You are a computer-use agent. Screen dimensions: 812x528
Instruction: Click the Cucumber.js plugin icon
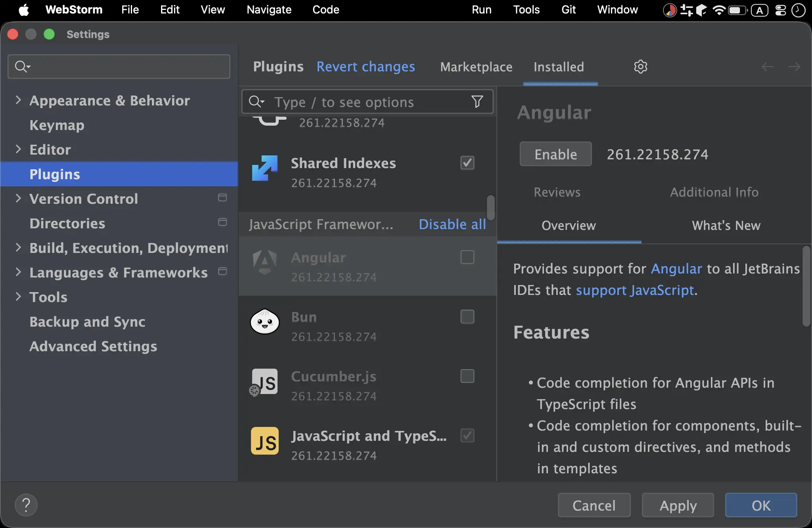pos(264,382)
